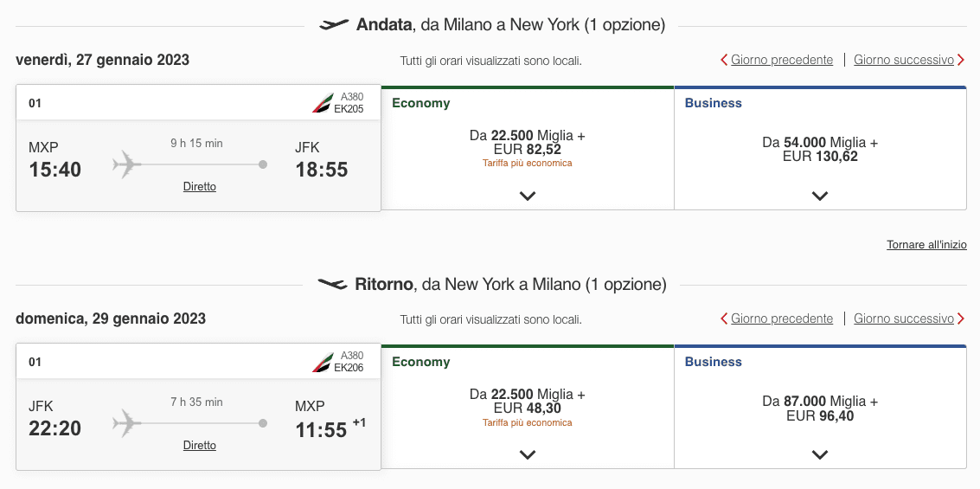Screen dimensions: 980x489
Task: Expand return Business fare 87.000 Miglia
Action: point(820,454)
